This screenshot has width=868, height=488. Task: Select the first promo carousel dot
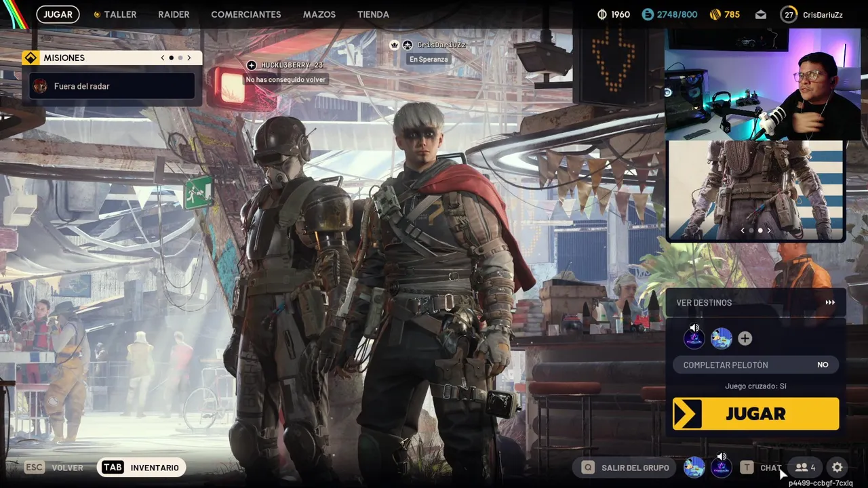(x=751, y=230)
